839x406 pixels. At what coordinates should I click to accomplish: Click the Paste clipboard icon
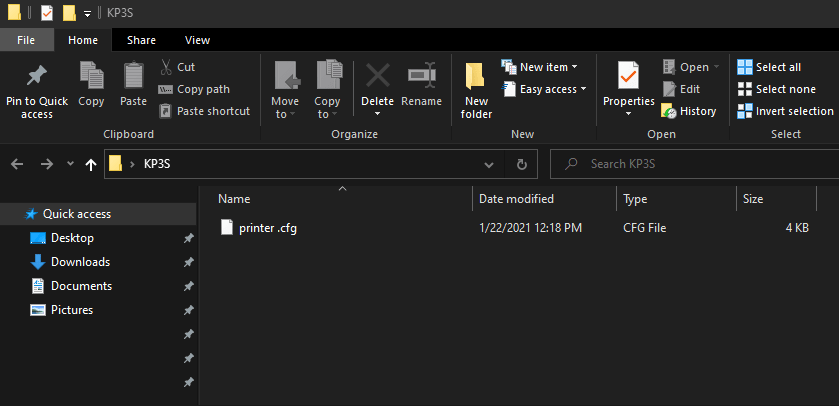(x=134, y=75)
